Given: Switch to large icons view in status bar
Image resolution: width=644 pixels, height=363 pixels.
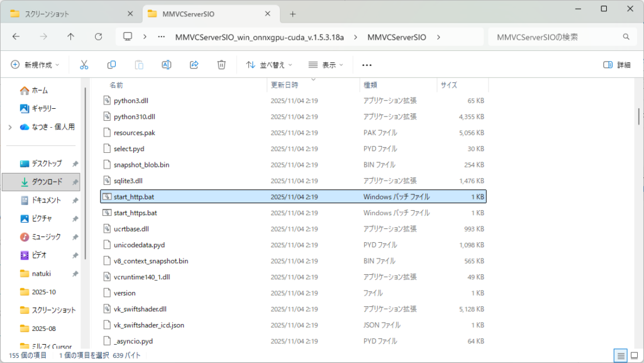Looking at the screenshot, I should pos(633,355).
